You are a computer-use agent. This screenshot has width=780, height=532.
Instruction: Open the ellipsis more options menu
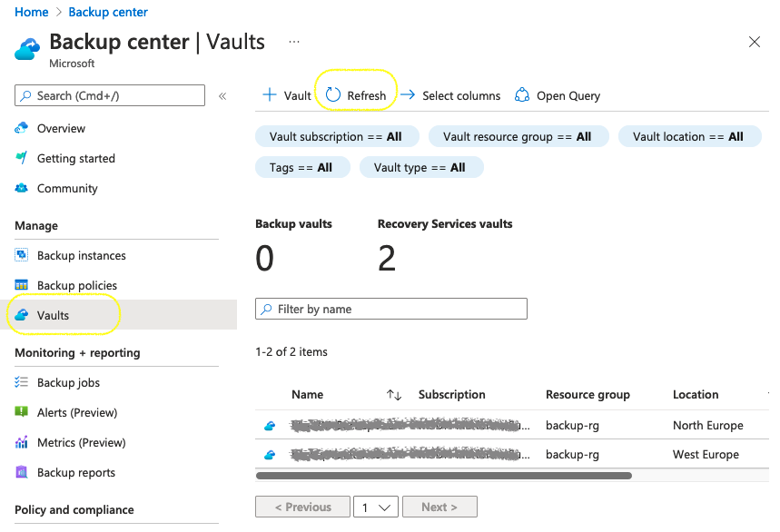(x=294, y=42)
